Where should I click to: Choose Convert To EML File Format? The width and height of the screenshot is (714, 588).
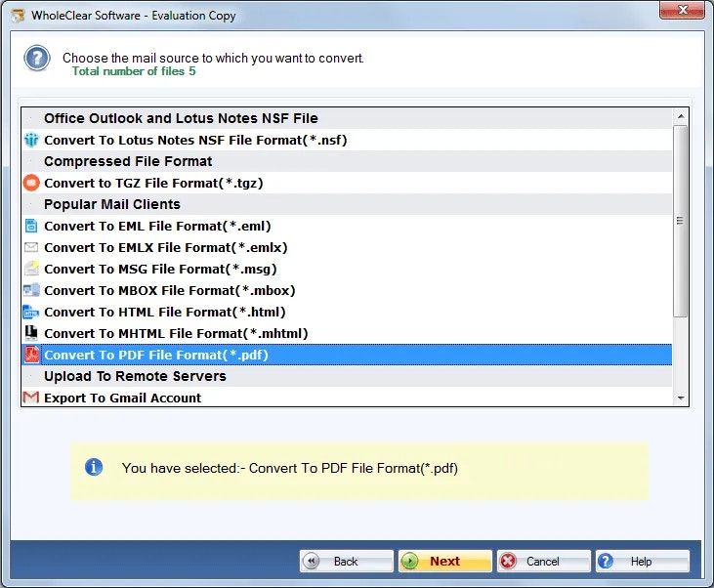click(347, 226)
